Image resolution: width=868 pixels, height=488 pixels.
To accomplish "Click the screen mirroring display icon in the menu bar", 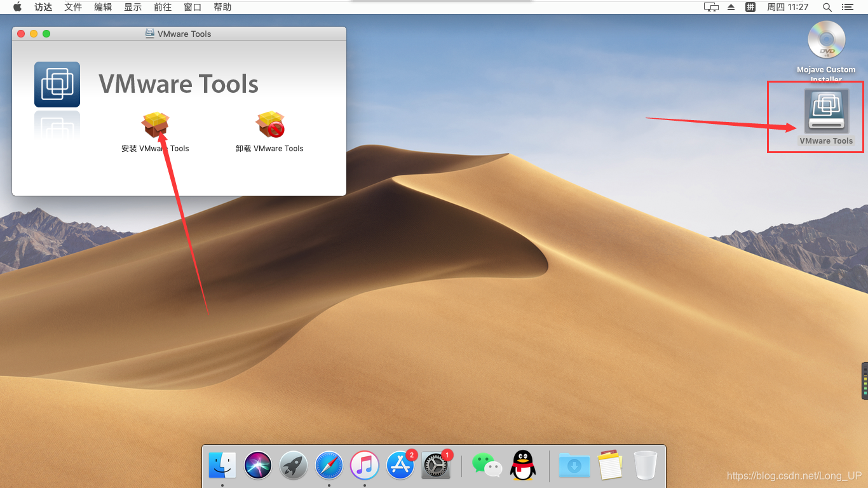I will tap(711, 7).
